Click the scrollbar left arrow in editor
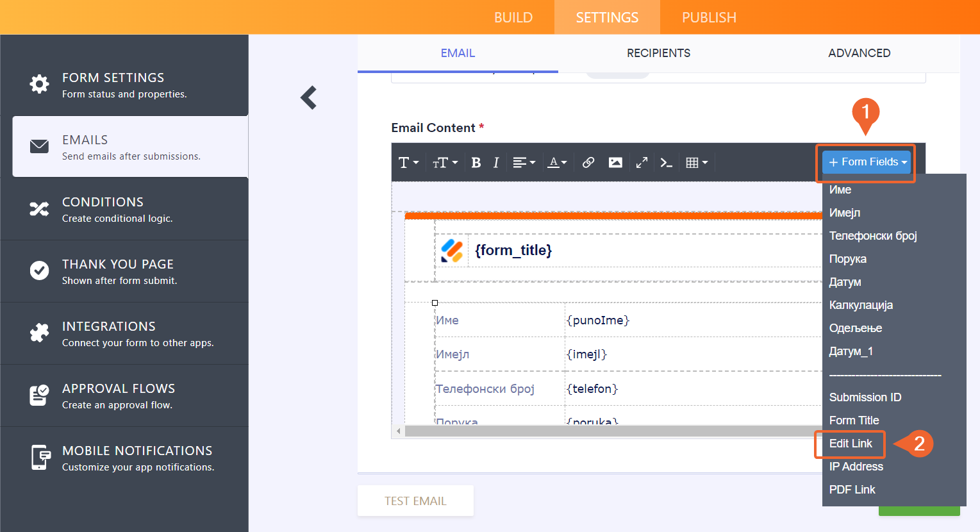The image size is (980, 532). [398, 431]
